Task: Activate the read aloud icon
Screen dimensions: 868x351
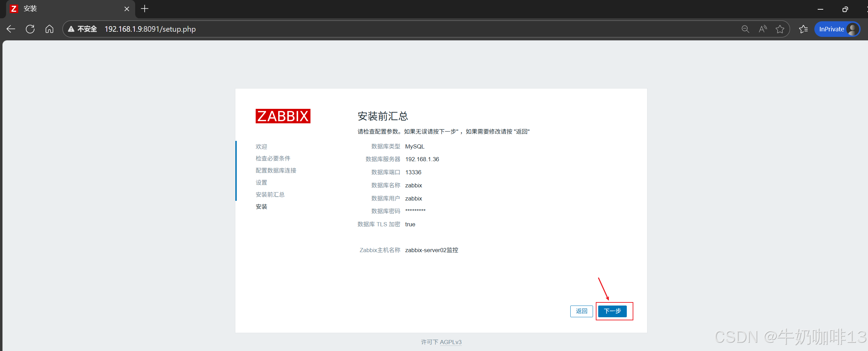Action: (x=763, y=29)
